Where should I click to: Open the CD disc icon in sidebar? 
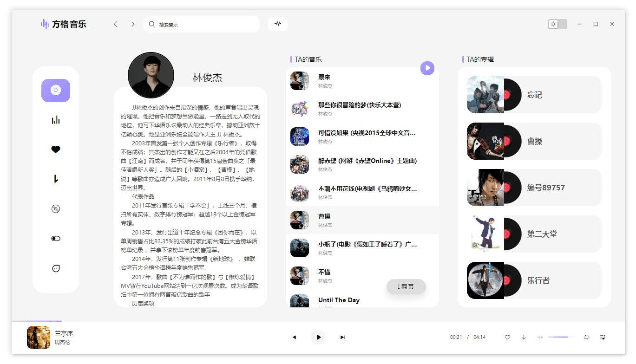56,209
